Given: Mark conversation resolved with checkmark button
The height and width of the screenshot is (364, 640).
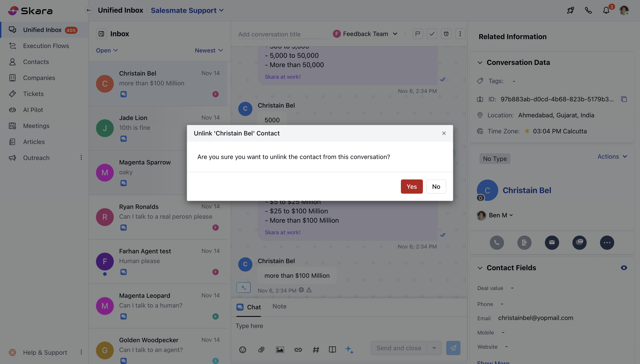Looking at the screenshot, I should point(432,34).
